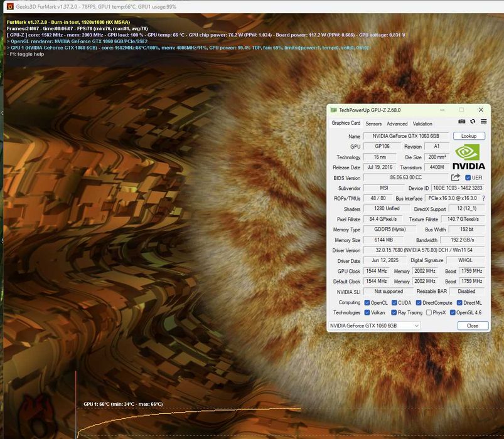The height and width of the screenshot is (439, 504).
Task: Click the 4400M transistors value
Action: point(437,167)
